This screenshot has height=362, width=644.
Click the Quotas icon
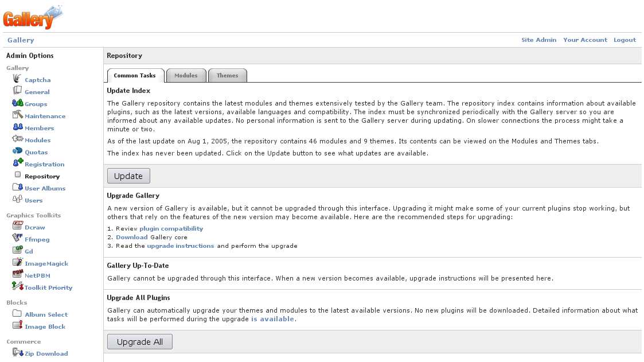tap(17, 150)
